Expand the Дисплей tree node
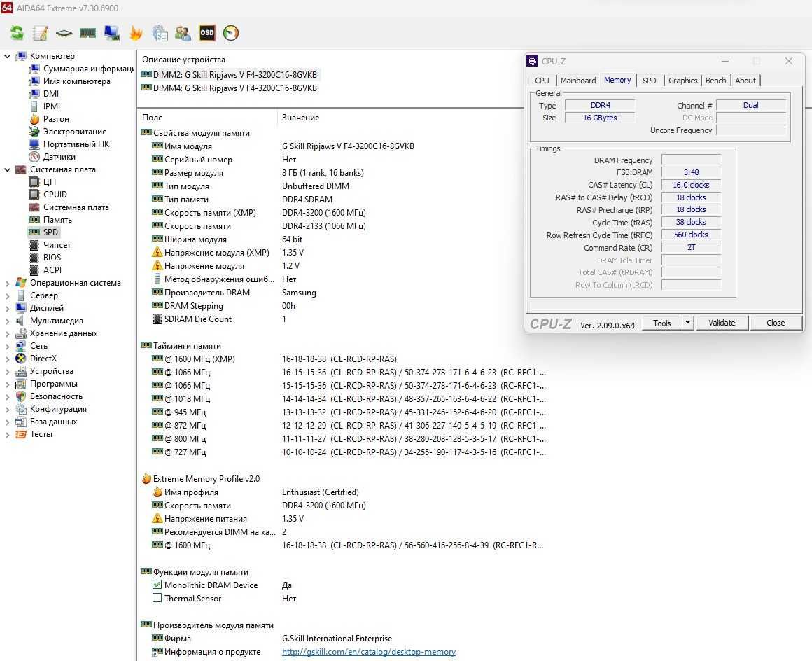812x661 pixels. (7, 307)
